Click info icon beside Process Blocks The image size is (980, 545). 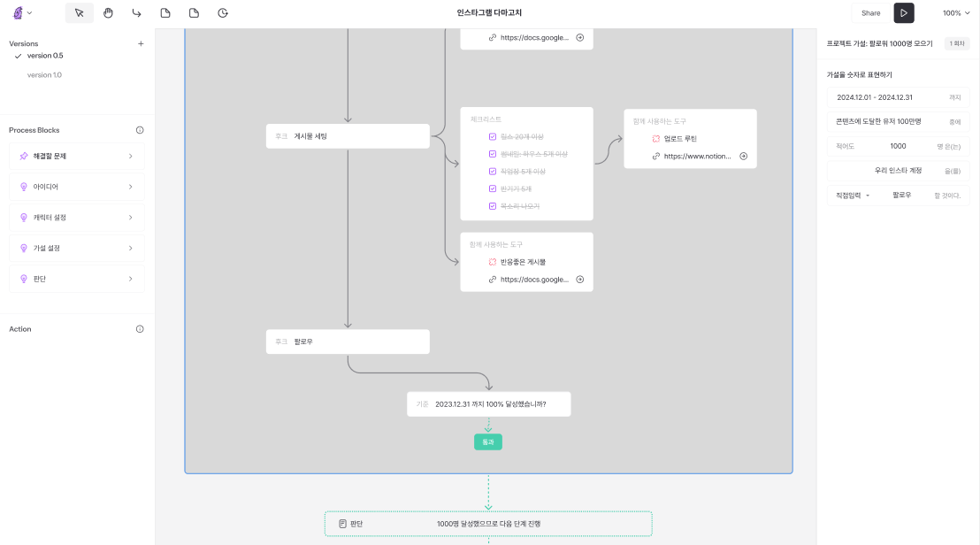[140, 130]
